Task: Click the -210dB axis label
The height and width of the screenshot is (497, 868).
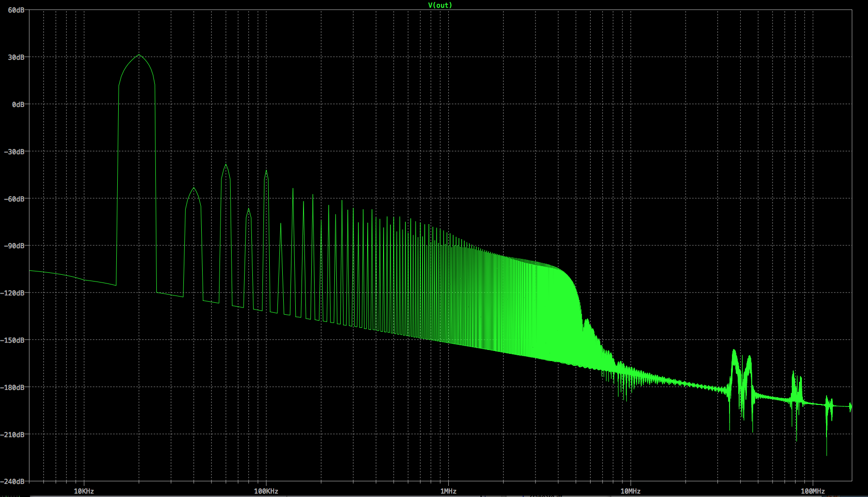Action: (13, 435)
